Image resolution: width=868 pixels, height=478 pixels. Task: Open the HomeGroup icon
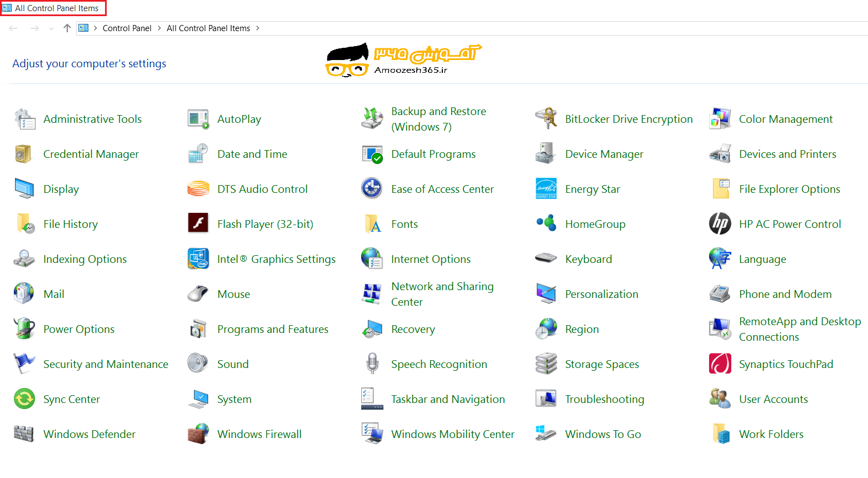tap(546, 224)
